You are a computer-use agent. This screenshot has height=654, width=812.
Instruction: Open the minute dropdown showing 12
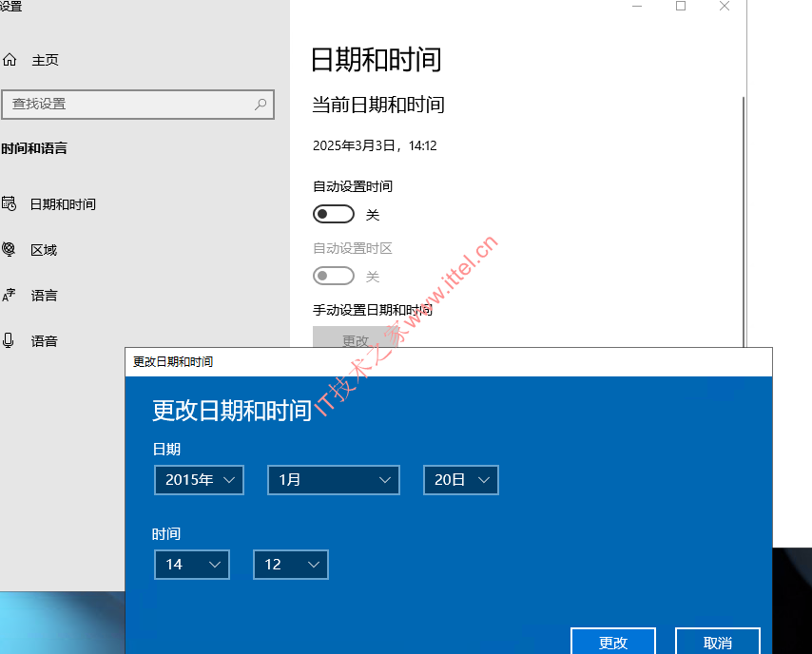point(291,565)
